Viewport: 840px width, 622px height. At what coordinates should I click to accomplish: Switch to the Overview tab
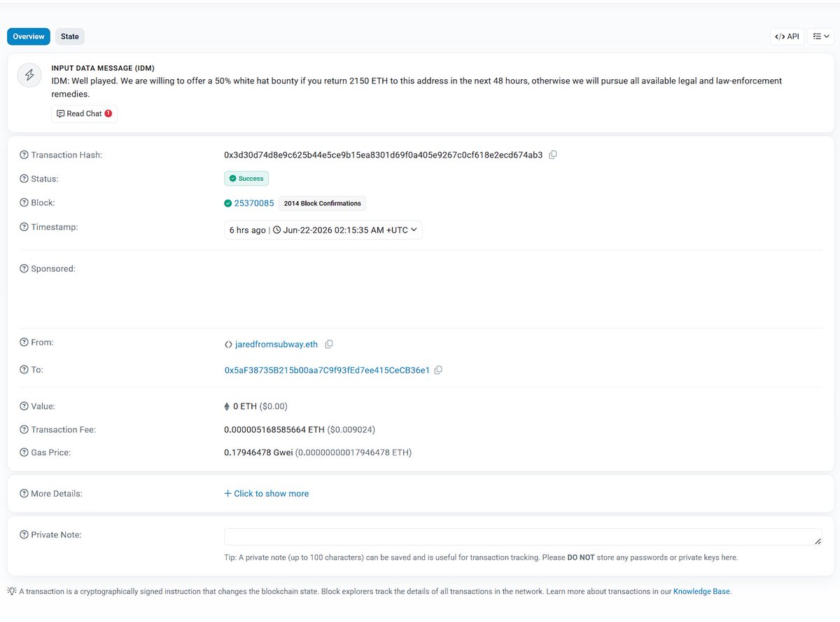click(x=29, y=36)
